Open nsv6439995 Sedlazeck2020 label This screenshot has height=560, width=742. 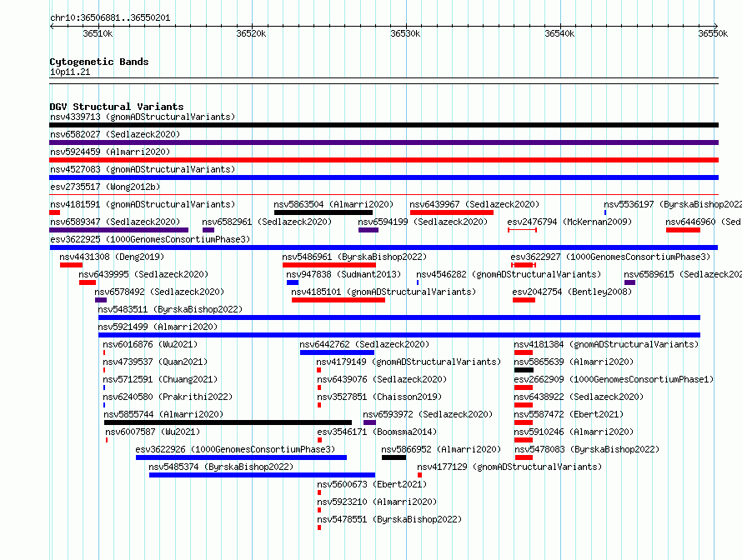[143, 274]
